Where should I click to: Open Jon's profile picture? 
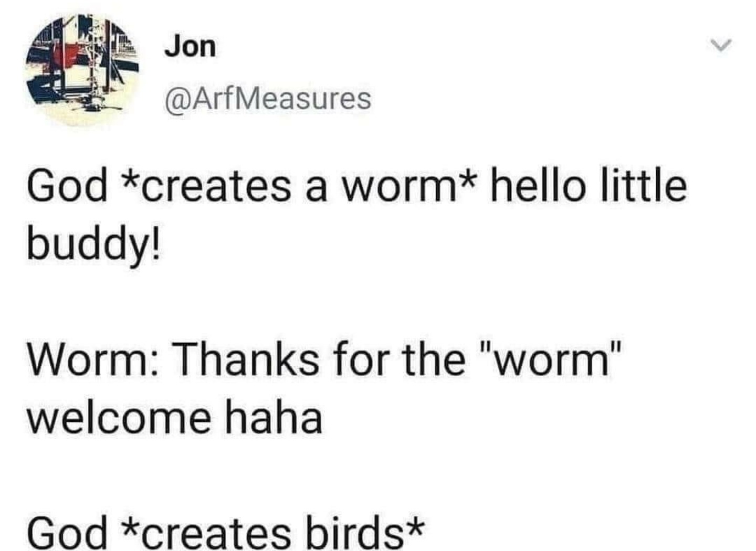pos(81,69)
